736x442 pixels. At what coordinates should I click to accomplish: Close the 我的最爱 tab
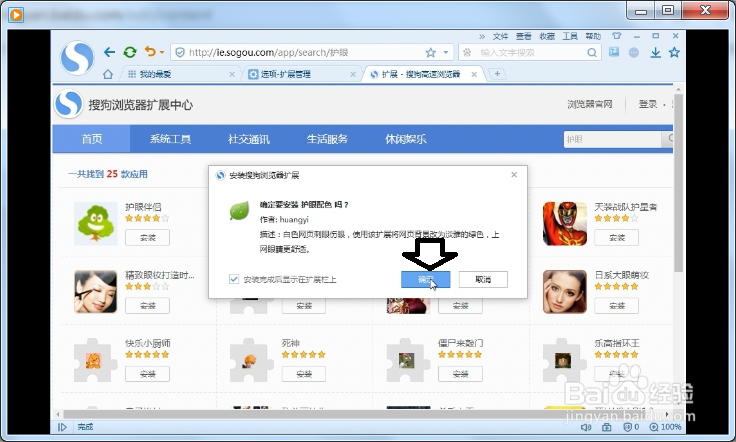point(232,74)
